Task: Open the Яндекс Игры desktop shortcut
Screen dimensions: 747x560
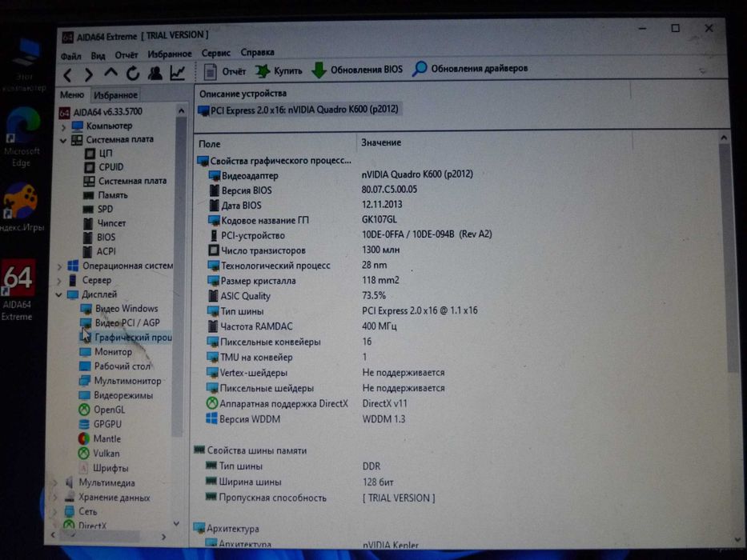Action: [x=21, y=208]
